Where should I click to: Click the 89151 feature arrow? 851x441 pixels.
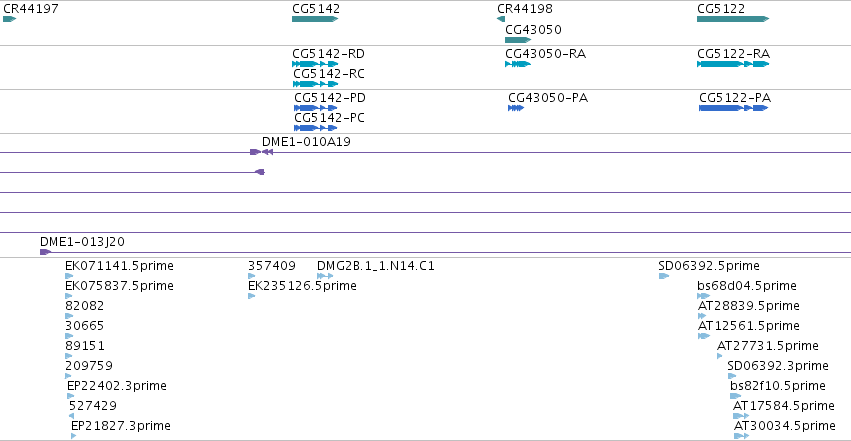coord(68,356)
